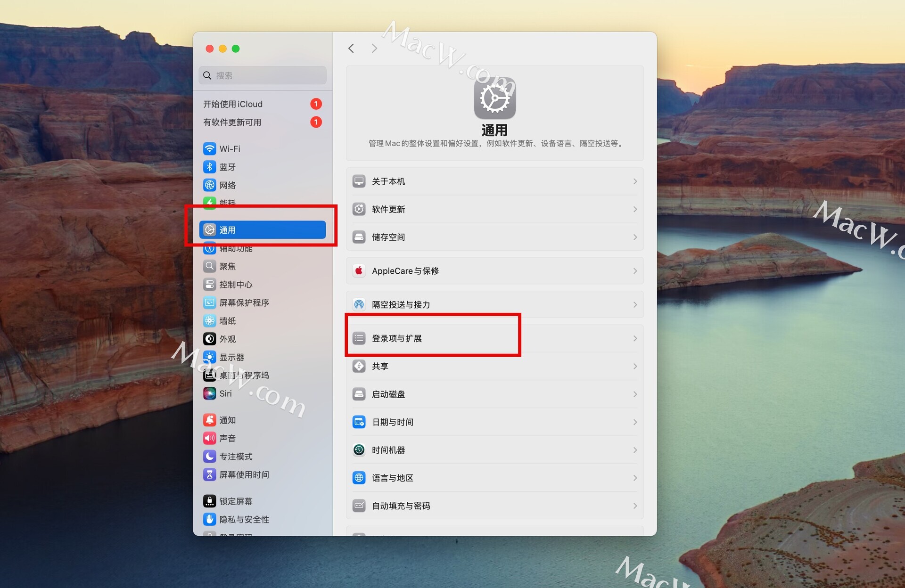Go forward with the right arrow button

coord(374,48)
